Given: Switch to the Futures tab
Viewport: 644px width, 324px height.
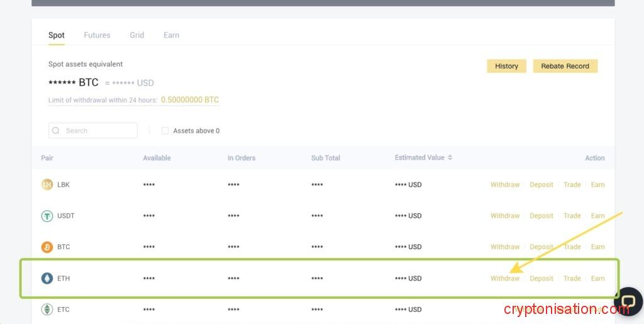Looking at the screenshot, I should [x=97, y=35].
